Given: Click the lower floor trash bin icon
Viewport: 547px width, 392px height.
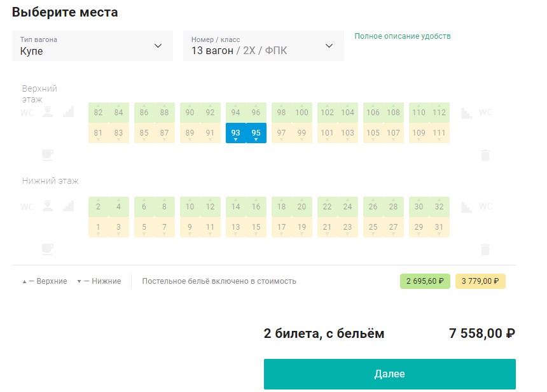Looking at the screenshot, I should [485, 249].
